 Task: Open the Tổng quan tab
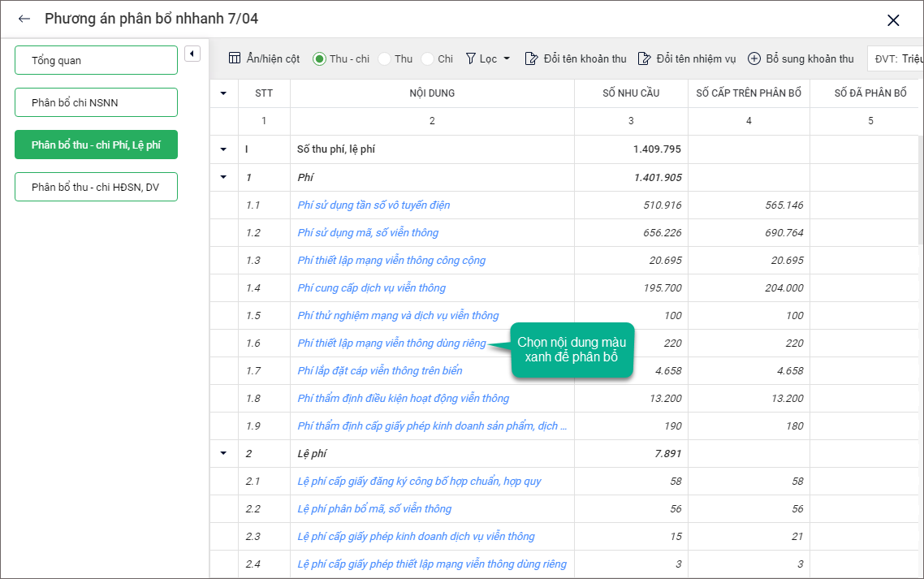point(96,60)
